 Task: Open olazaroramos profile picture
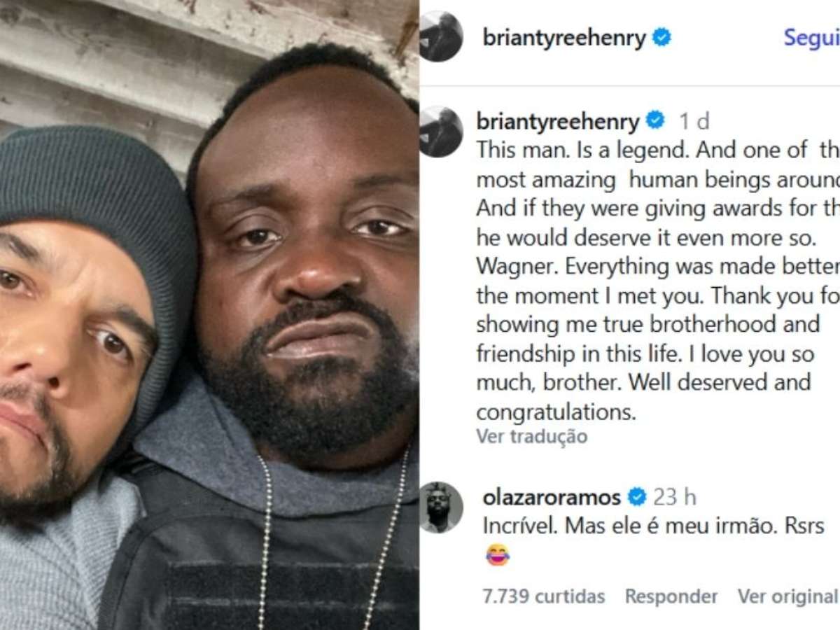[x=441, y=507]
